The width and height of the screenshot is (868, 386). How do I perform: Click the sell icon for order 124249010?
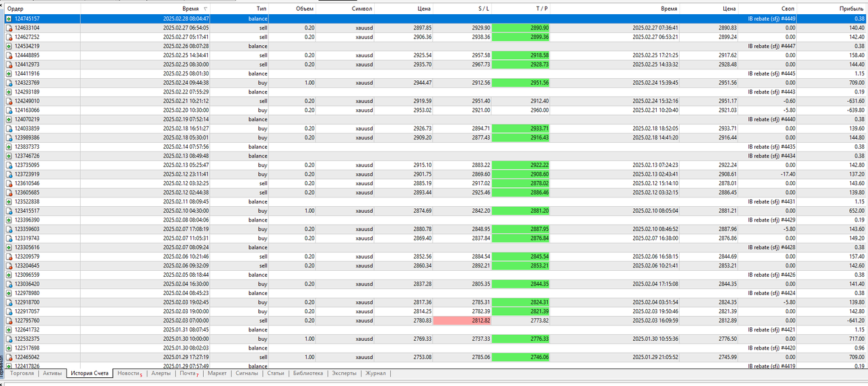9,101
